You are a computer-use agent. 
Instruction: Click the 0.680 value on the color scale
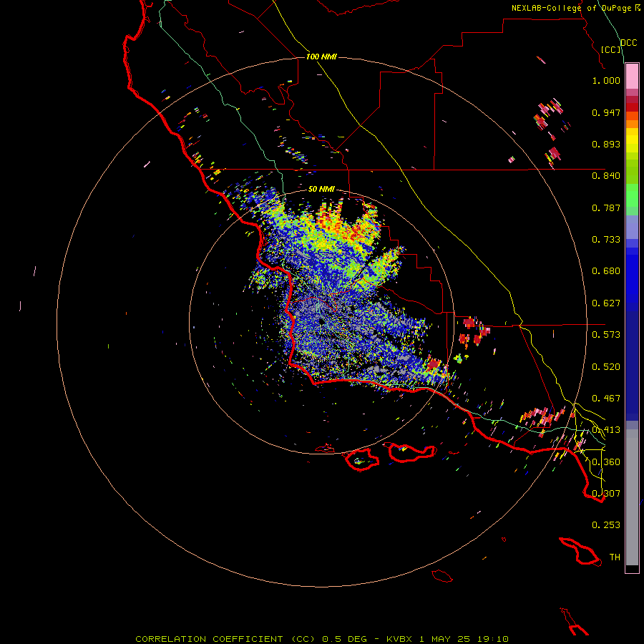point(606,271)
